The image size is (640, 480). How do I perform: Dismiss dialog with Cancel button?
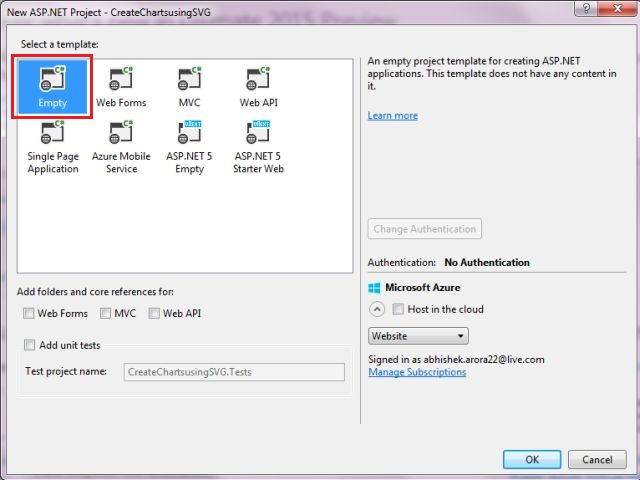point(597,460)
